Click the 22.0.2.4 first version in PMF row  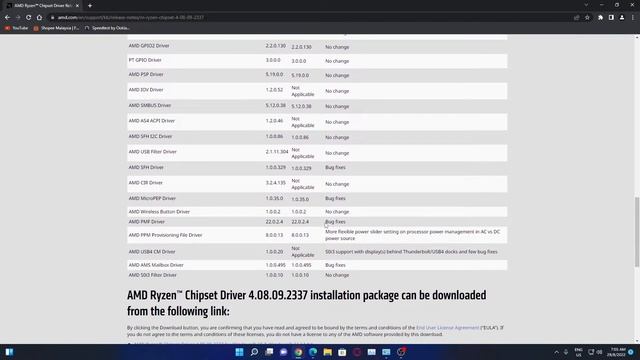pos(274,222)
